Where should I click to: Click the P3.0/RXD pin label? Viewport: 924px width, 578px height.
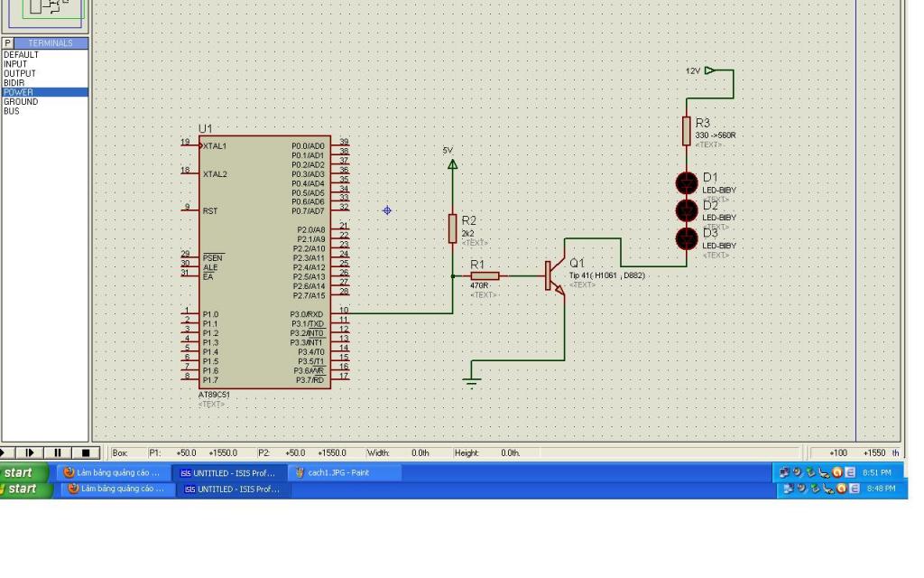307,314
